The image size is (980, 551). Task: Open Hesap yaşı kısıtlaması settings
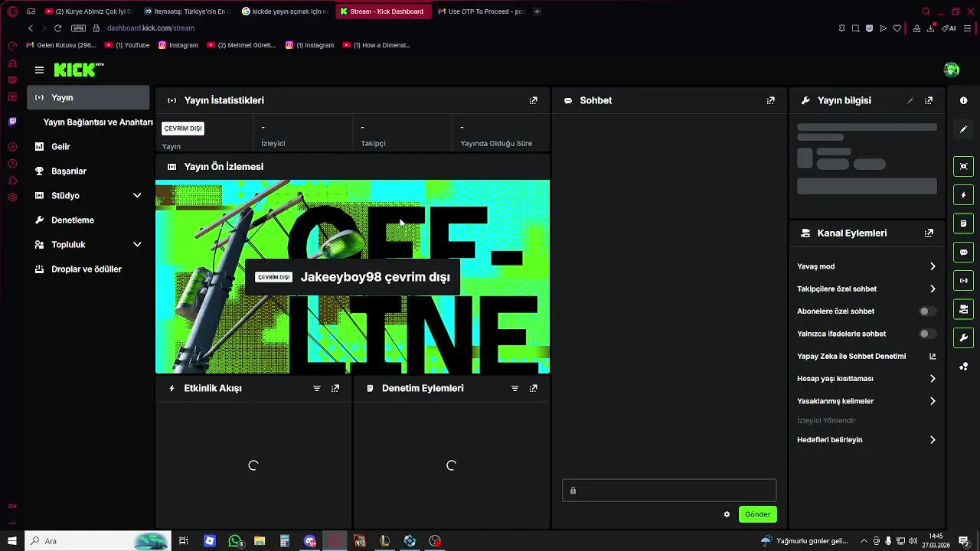coord(867,379)
